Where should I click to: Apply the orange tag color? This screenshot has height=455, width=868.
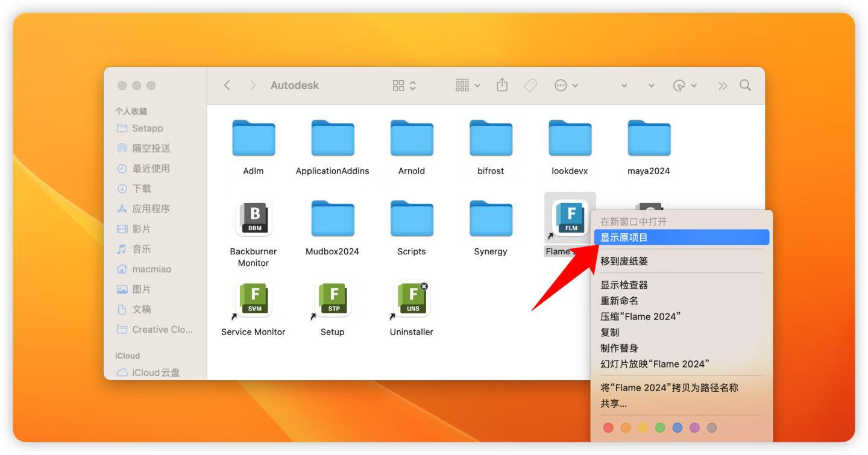pos(626,427)
